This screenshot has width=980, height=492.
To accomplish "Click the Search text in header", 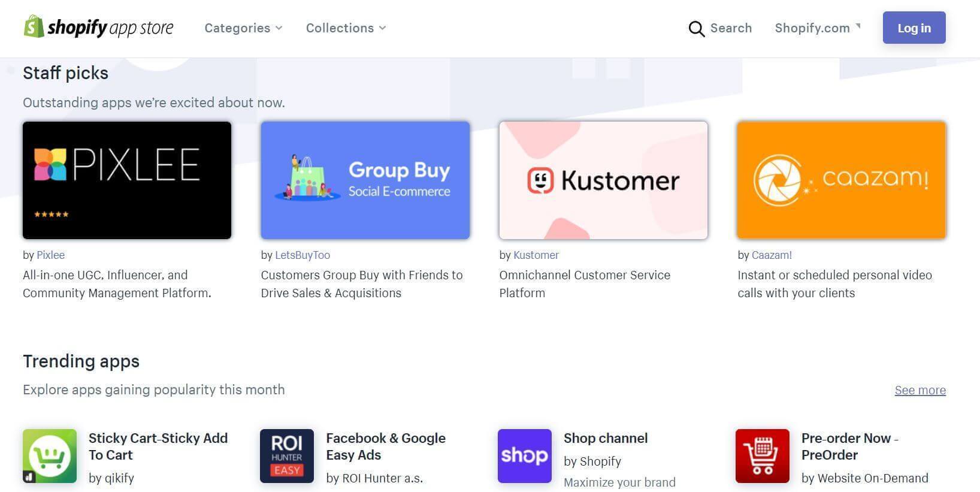I will (731, 28).
